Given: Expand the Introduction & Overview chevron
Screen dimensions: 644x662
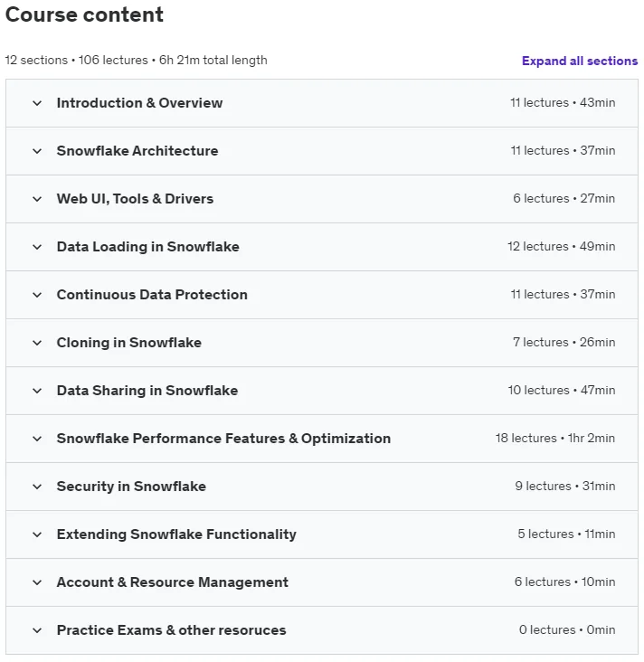Looking at the screenshot, I should tap(37, 103).
